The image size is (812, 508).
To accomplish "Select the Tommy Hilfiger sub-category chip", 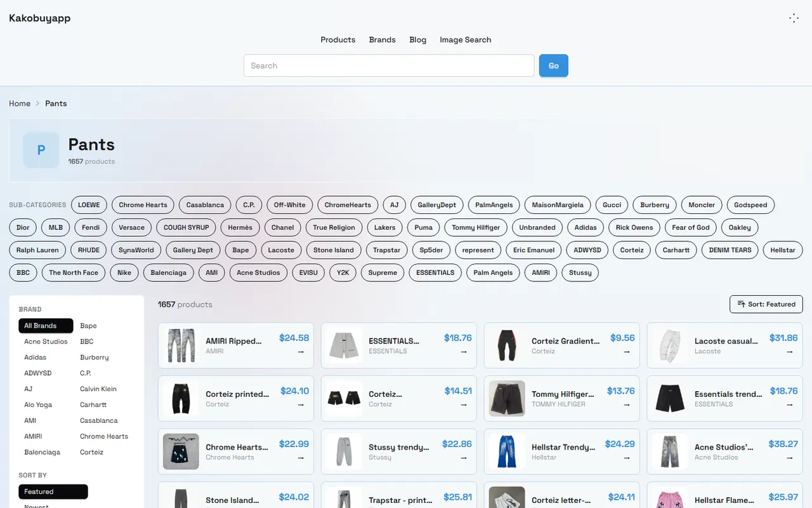I will [x=476, y=227].
